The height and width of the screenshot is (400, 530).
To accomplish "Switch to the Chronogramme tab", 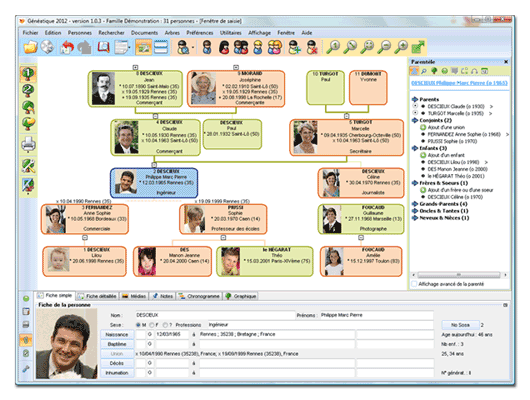I will (200, 296).
